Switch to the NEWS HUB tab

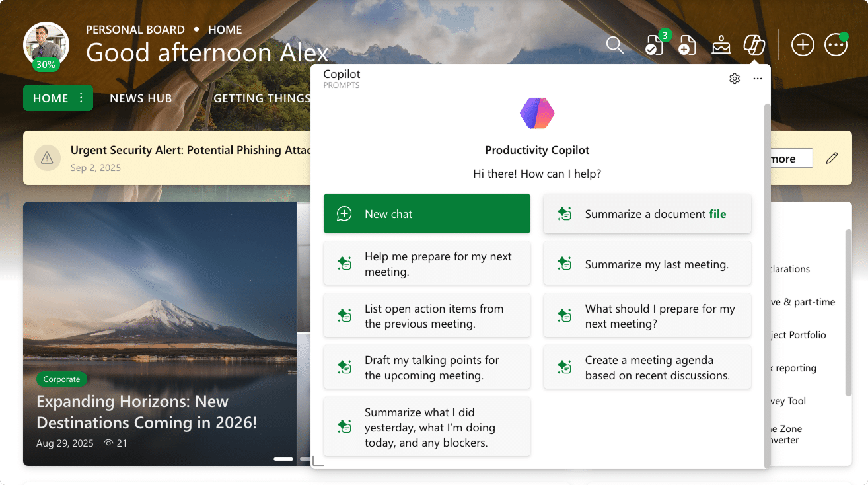[141, 98]
